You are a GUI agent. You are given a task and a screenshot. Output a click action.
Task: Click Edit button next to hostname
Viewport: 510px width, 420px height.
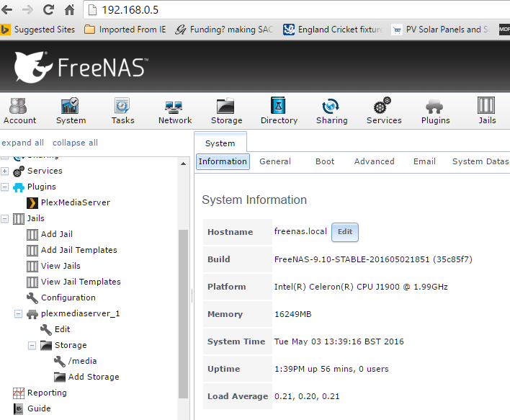[x=345, y=232]
